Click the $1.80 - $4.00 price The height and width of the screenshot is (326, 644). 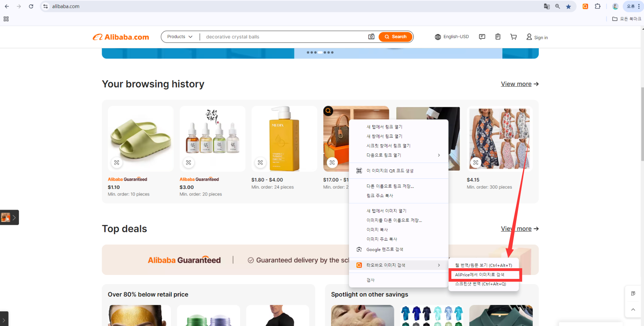[267, 180]
